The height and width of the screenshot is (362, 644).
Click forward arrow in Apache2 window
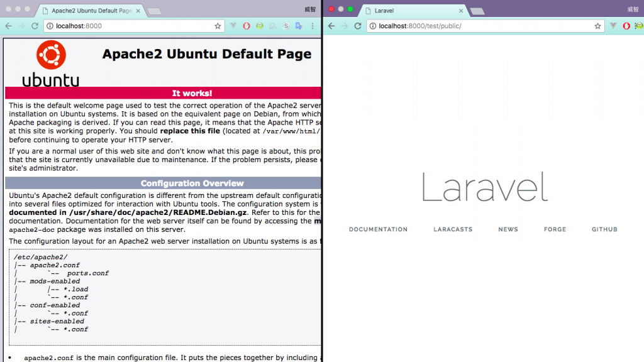(22, 26)
